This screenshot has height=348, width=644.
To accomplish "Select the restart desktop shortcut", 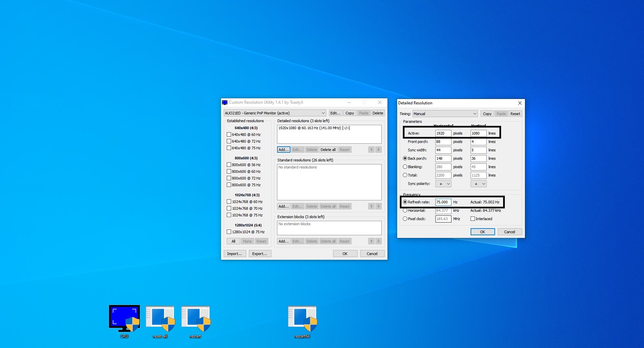I will coord(196,319).
